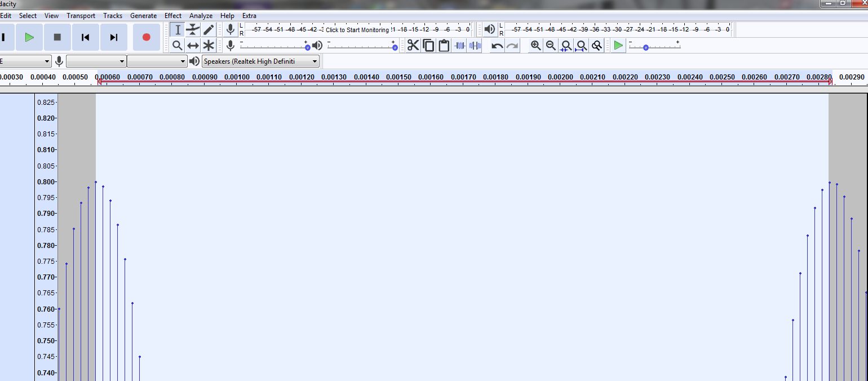Open the Generate menu
Viewport: 868px width, 381px height.
pos(143,16)
